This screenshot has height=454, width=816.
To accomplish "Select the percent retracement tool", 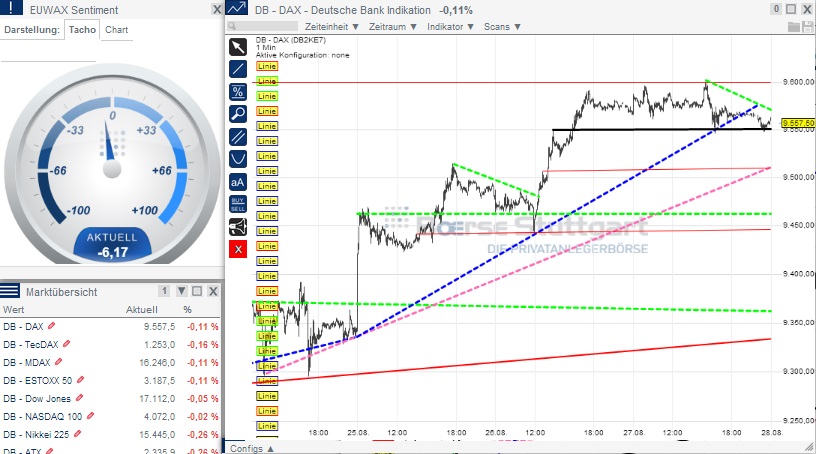I will coord(238,92).
